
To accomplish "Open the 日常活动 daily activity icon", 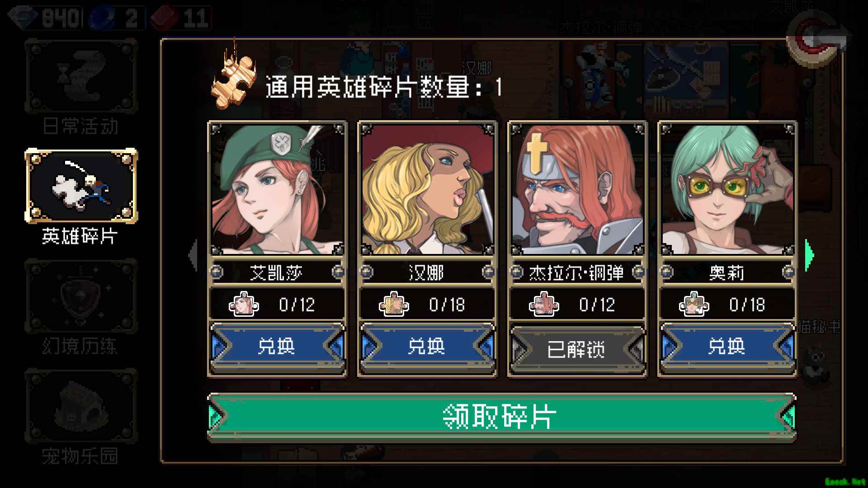I will pyautogui.click(x=81, y=76).
